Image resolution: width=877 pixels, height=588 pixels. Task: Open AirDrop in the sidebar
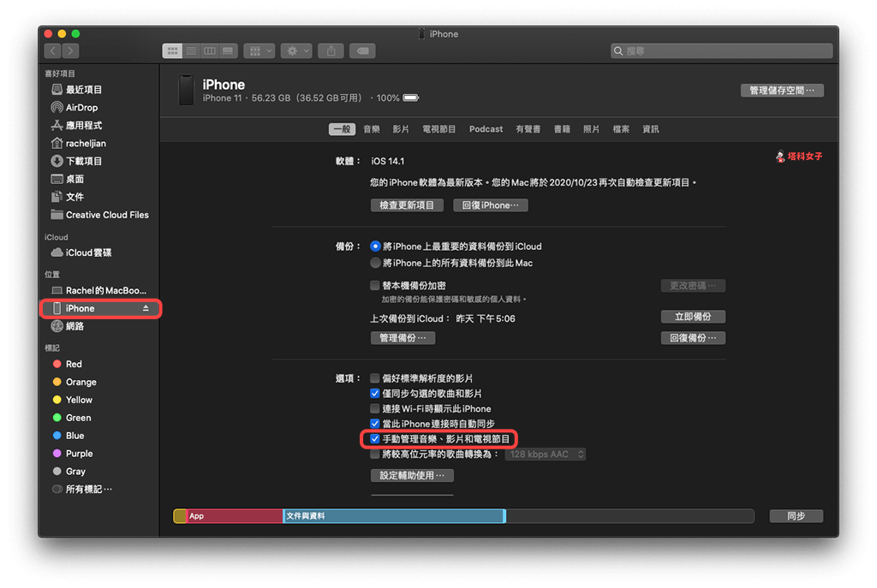pos(81,108)
